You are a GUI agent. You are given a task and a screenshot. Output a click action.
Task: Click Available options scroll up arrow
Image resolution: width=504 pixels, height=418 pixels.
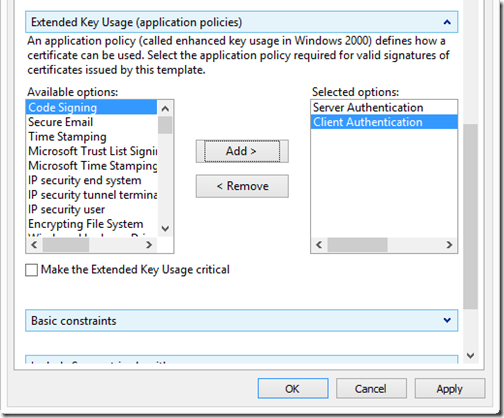pyautogui.click(x=165, y=108)
